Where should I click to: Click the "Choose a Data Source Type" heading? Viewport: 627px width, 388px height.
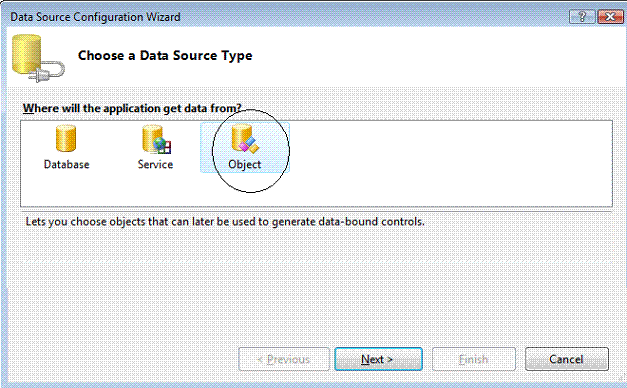click(x=165, y=56)
